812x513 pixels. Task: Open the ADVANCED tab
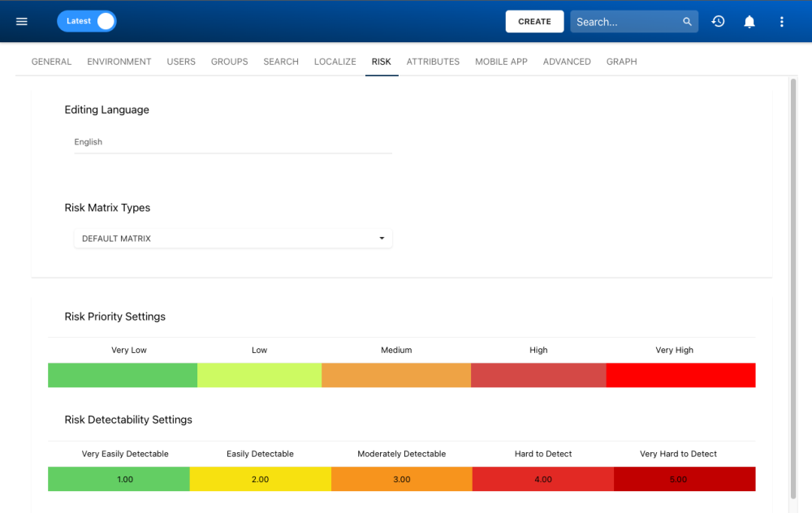[x=567, y=62]
